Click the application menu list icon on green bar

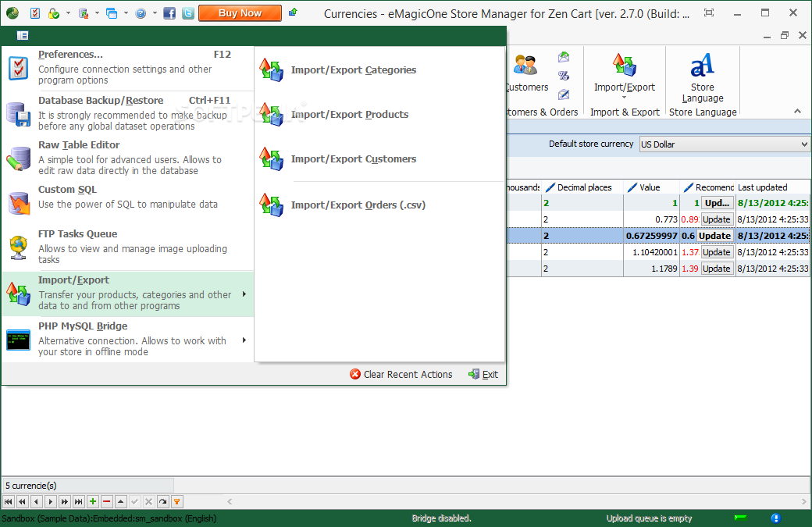point(23,35)
